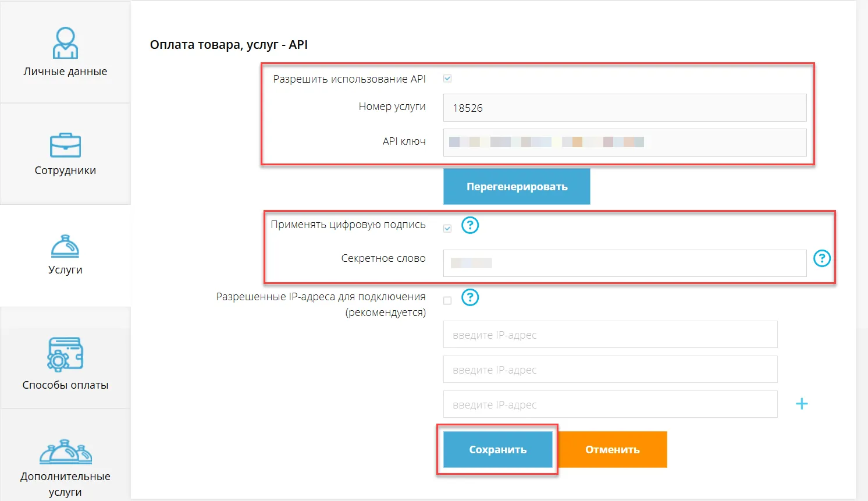The height and width of the screenshot is (501, 868).
Task: Open the Способы оплаты wallet icon
Action: pos(65,355)
